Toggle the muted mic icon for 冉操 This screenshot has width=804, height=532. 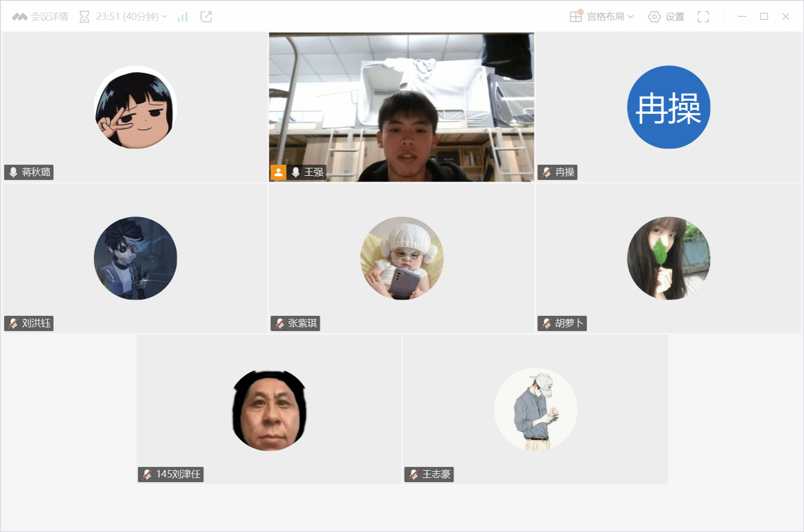[547, 172]
